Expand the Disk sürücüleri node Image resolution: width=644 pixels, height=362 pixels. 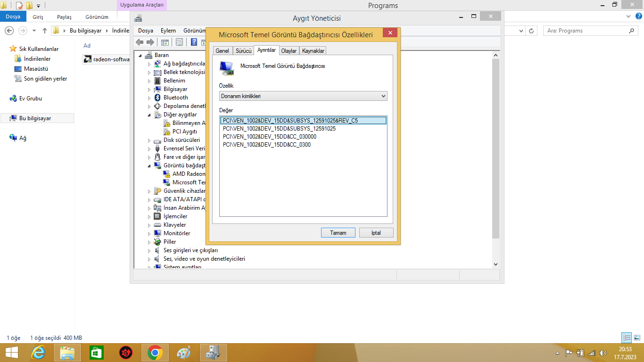[x=149, y=140]
